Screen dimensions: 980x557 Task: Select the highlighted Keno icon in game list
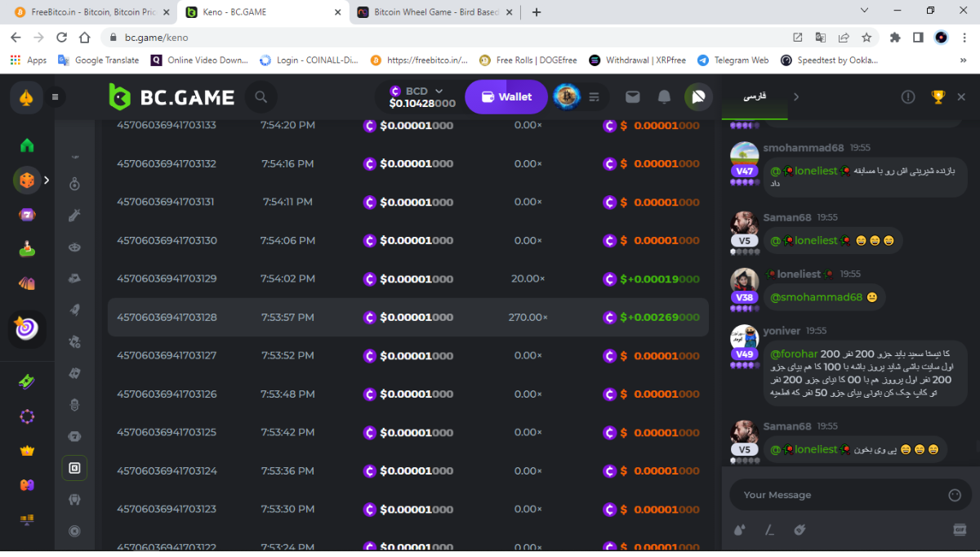pos(74,468)
